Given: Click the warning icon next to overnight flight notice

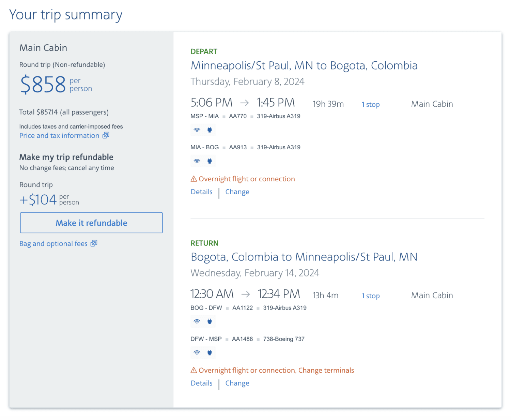Looking at the screenshot, I should pos(193,178).
